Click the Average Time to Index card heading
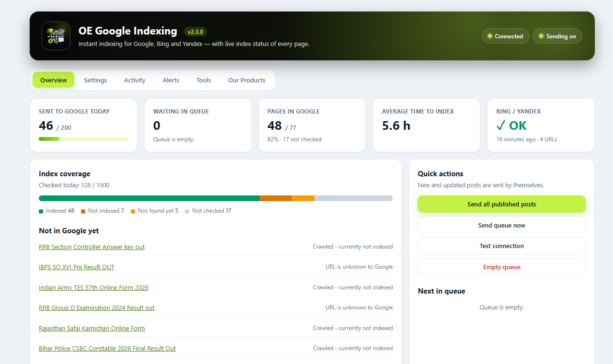 coord(418,112)
